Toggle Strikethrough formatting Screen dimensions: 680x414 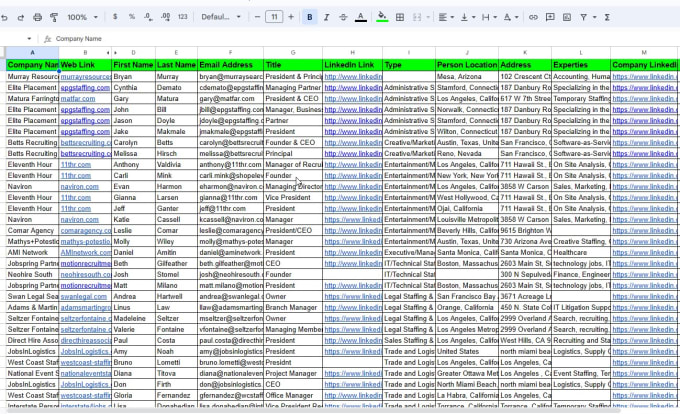coord(343,17)
